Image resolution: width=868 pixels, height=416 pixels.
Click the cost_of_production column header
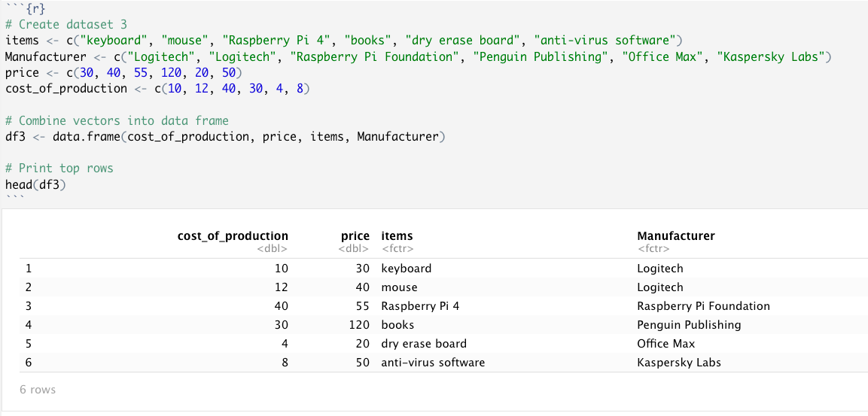click(x=233, y=235)
